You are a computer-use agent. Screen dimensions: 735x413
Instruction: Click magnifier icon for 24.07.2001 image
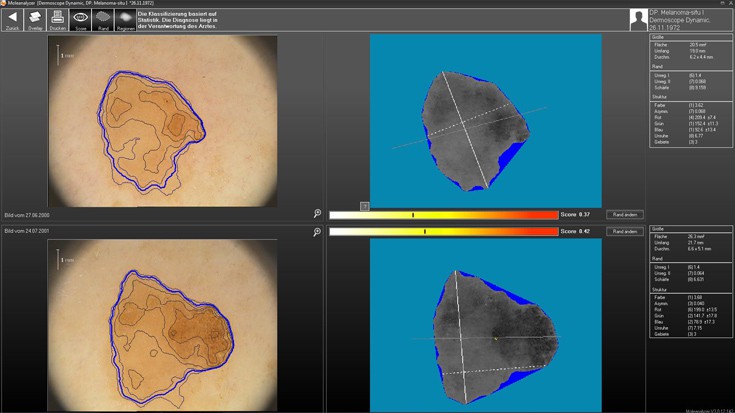pos(317,231)
